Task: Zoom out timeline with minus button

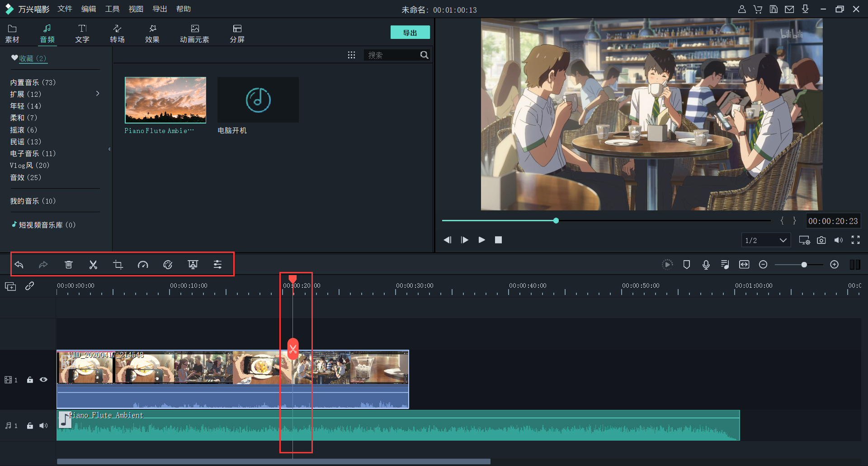Action: point(763,265)
